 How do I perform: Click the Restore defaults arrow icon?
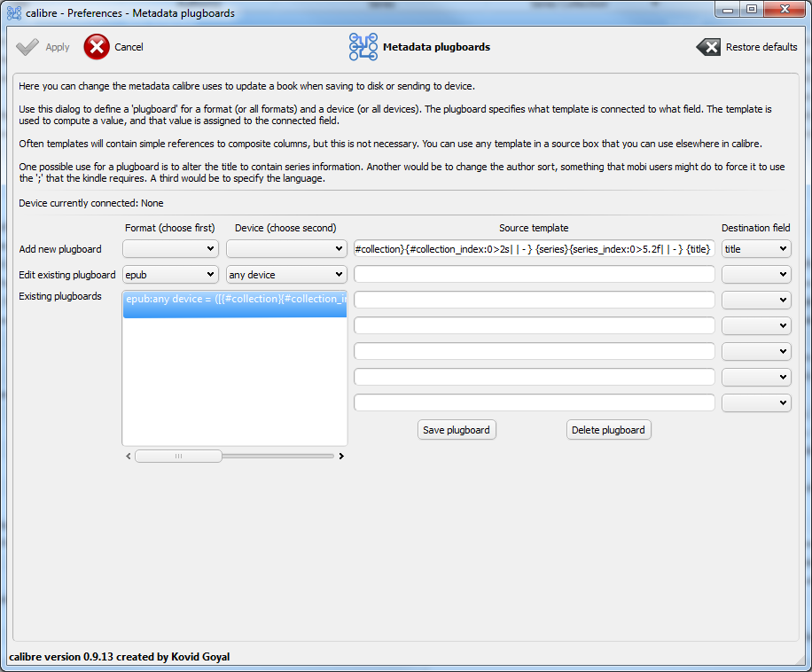708,47
